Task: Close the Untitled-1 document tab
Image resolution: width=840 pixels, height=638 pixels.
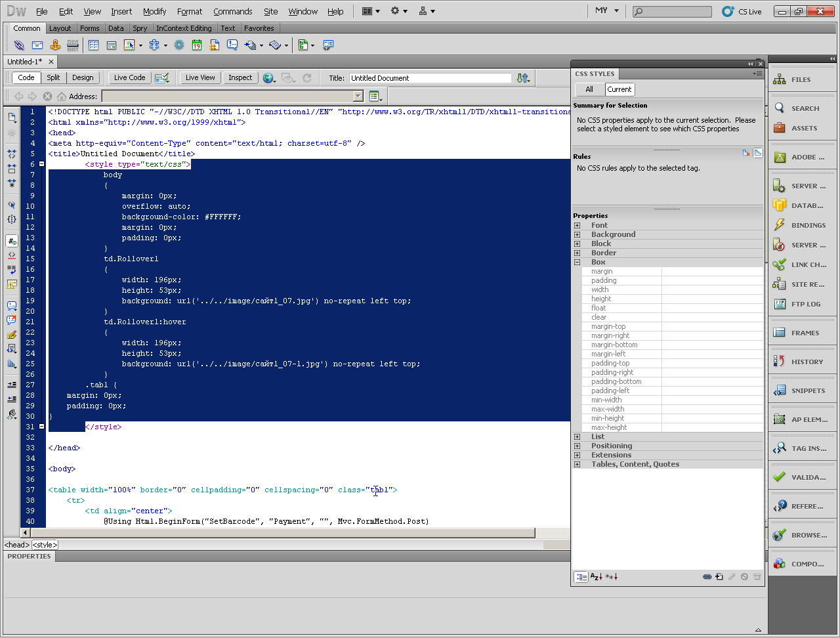Action: coord(51,62)
